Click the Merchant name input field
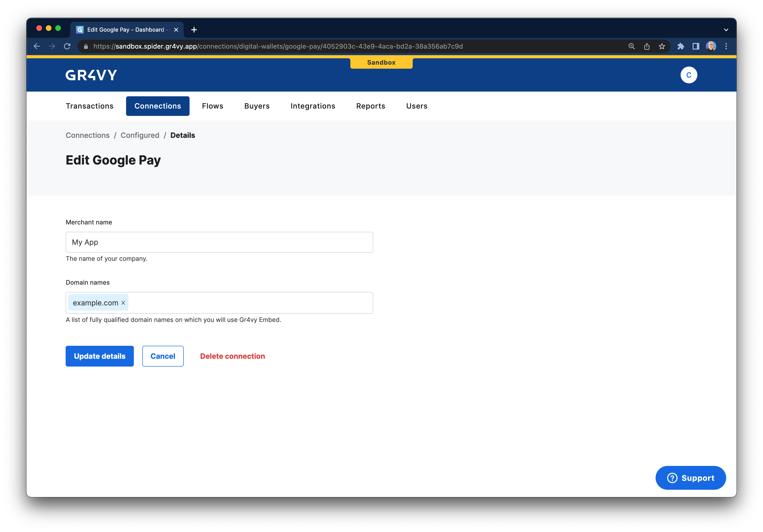Screen dimensions: 763x532 tap(219, 242)
